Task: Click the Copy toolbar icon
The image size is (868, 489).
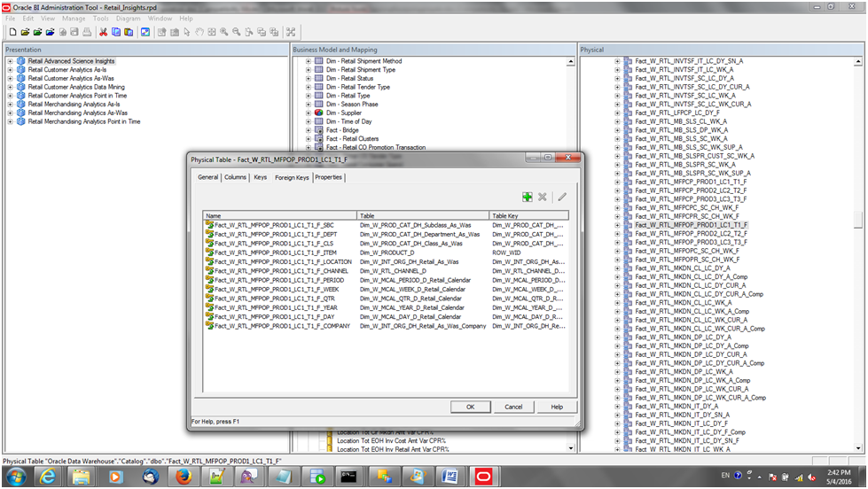Action: [x=115, y=32]
